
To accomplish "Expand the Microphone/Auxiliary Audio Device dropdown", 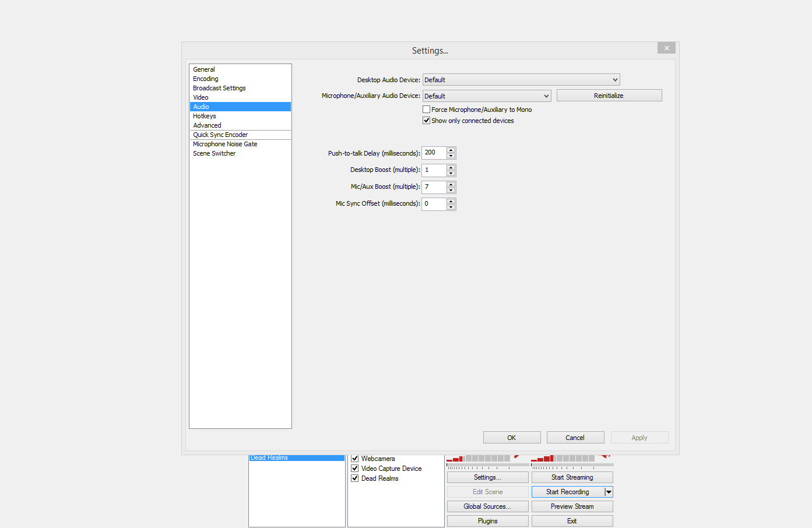I will pyautogui.click(x=487, y=96).
